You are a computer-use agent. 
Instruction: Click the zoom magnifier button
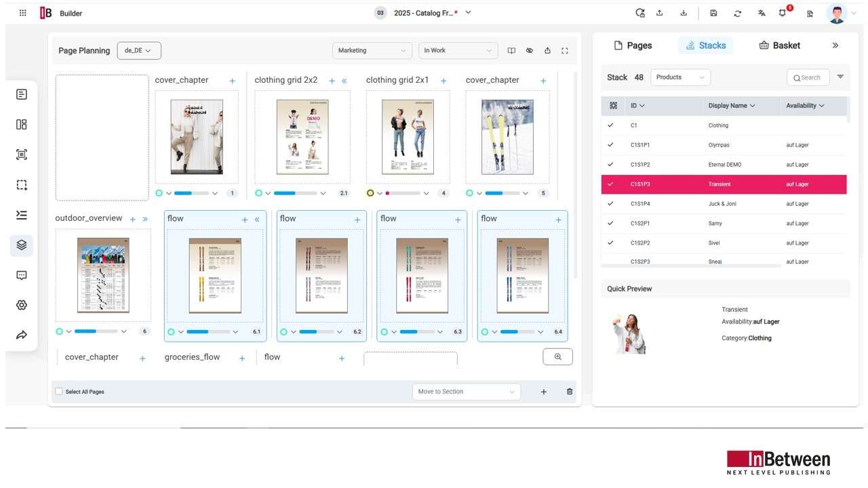pos(557,357)
